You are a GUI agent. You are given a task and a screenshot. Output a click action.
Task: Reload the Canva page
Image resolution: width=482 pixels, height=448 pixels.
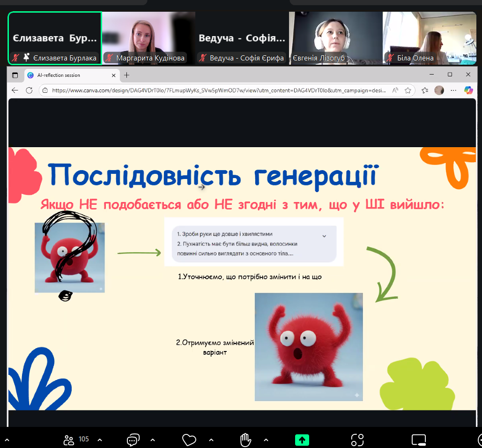[x=29, y=90]
